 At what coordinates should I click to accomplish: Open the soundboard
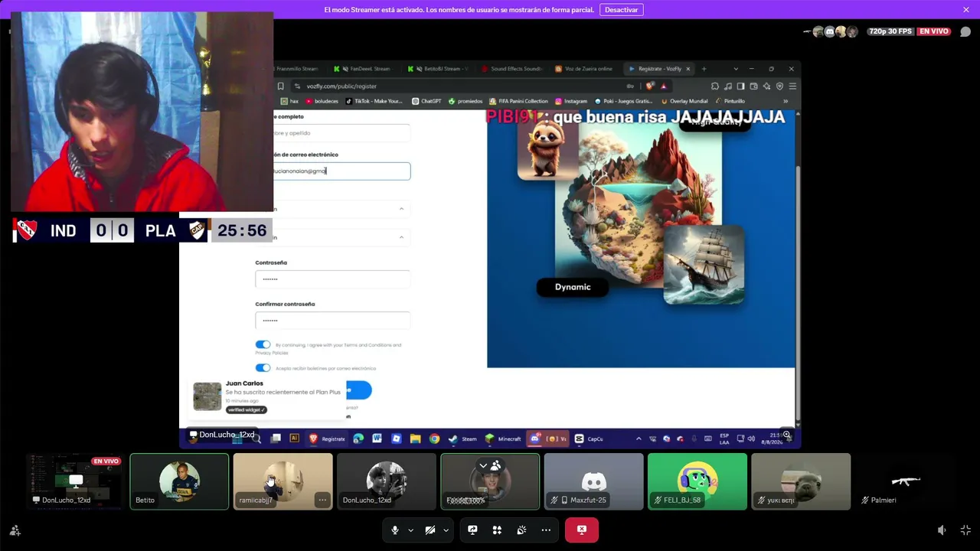pos(521,530)
